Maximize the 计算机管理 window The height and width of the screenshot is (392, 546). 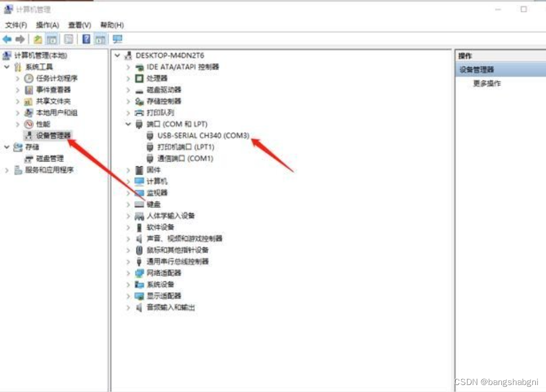point(523,10)
